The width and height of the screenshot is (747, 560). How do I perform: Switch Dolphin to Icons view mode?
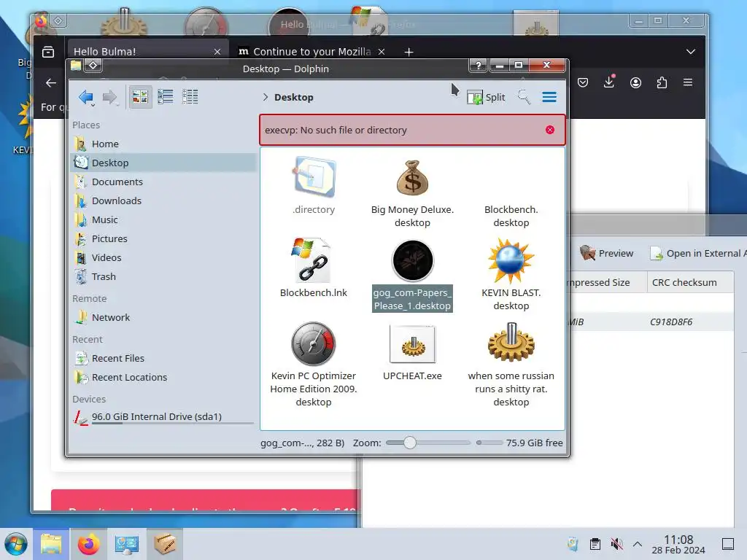pos(140,97)
